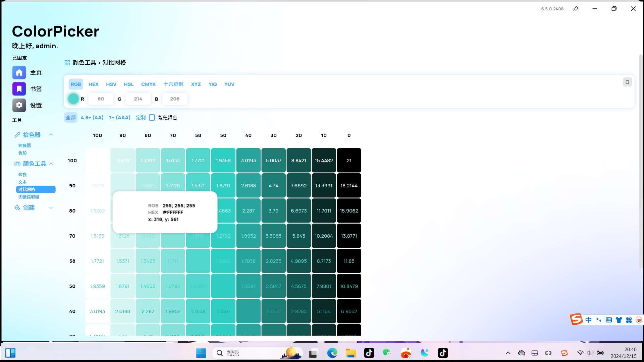This screenshot has width=644, height=362.
Task: Select 对比网格 in the sidebar
Action: click(36, 189)
